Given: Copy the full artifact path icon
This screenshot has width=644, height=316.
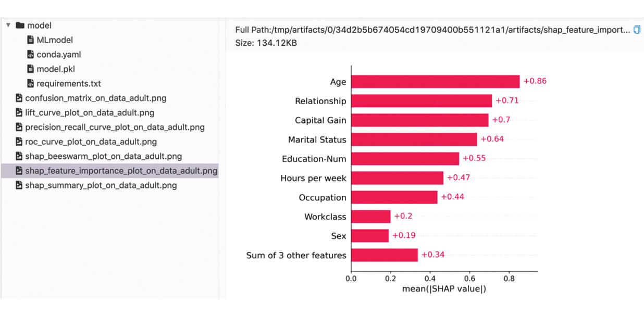Looking at the screenshot, I should 636,30.
